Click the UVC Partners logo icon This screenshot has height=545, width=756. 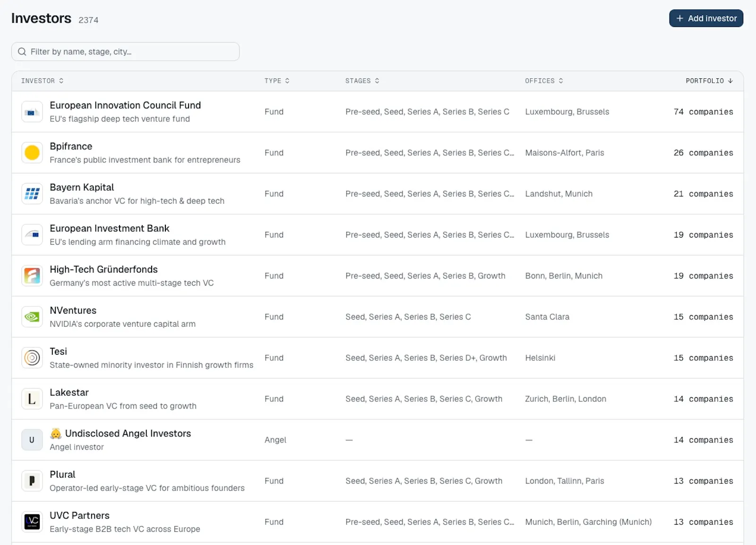click(x=32, y=522)
